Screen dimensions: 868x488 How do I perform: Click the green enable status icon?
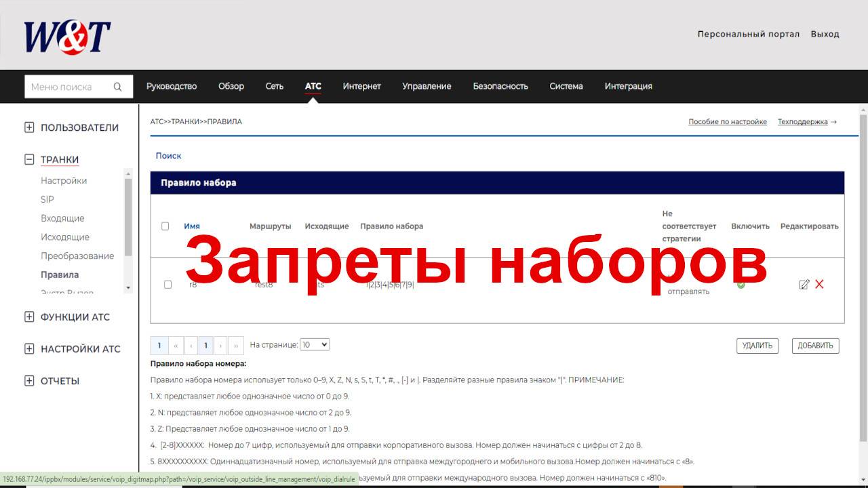click(741, 285)
